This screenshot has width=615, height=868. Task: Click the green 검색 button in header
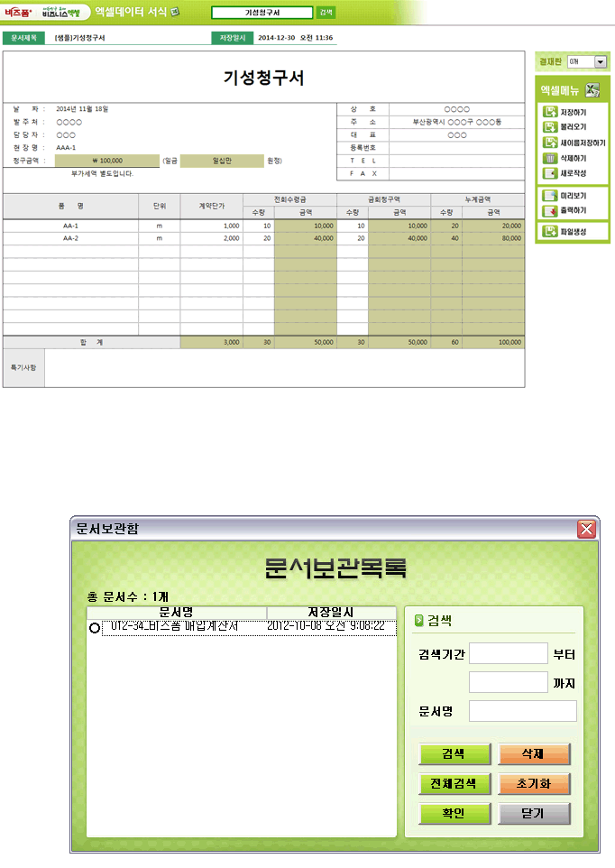pyautogui.click(x=326, y=12)
